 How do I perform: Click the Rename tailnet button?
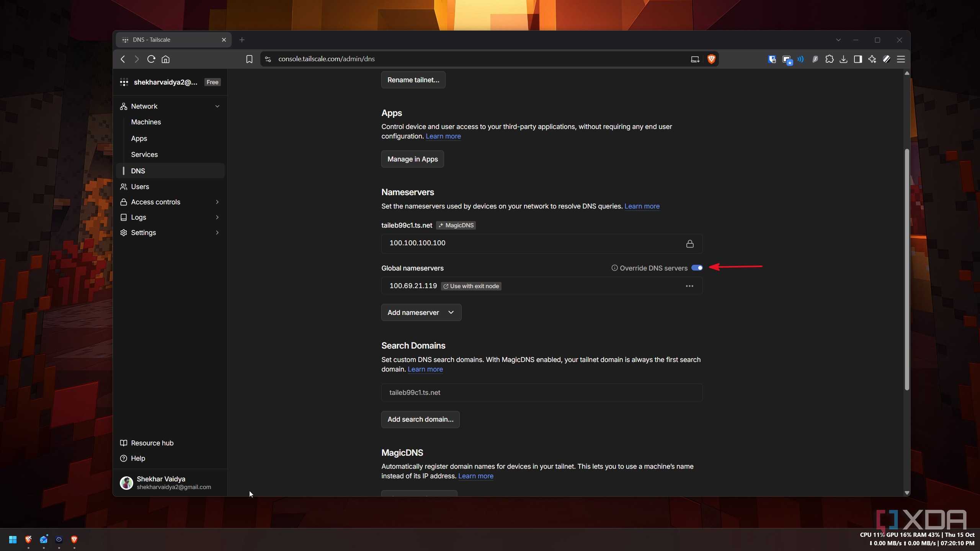pos(413,80)
